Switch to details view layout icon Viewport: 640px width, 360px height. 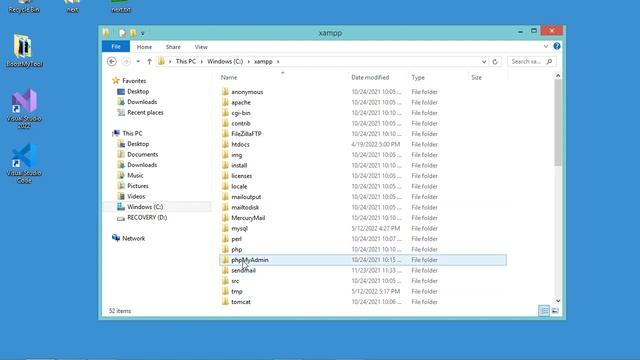[x=544, y=311]
